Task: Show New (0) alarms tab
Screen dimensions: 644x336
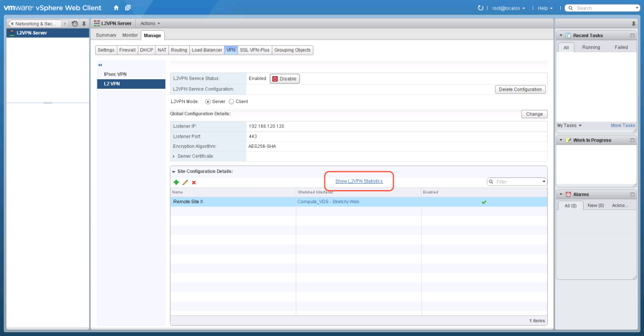Action: point(596,205)
